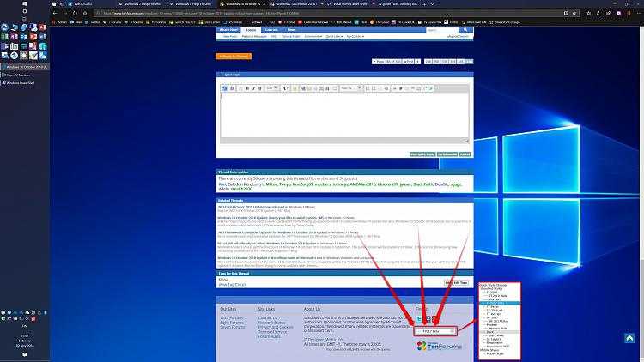The width and height of the screenshot is (644, 362).
Task: Click the Twitter bird icon in editor toolbar
Action: [431, 88]
